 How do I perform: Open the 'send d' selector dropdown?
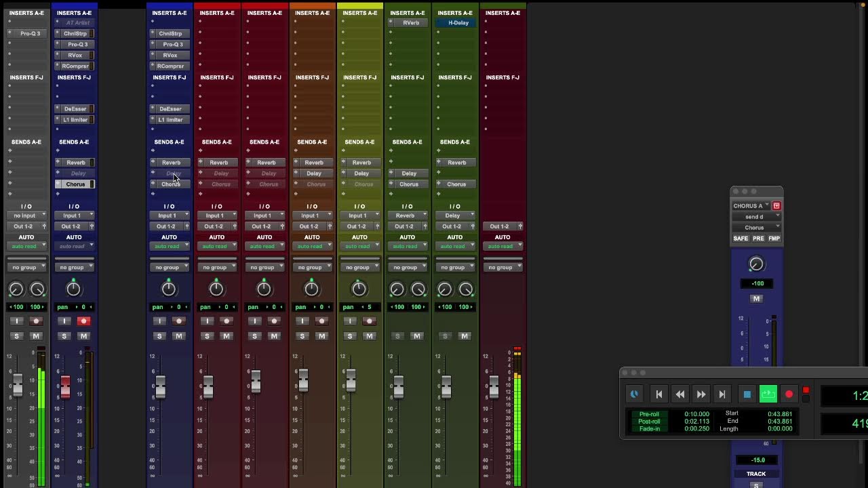click(756, 217)
